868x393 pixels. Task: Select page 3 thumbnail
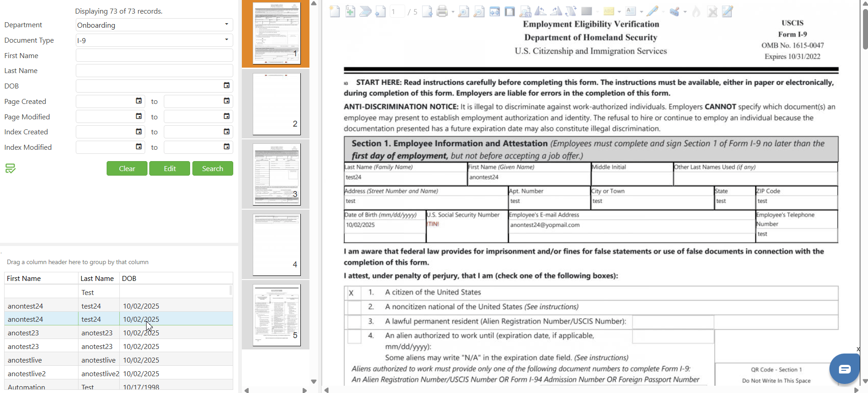[x=276, y=174]
